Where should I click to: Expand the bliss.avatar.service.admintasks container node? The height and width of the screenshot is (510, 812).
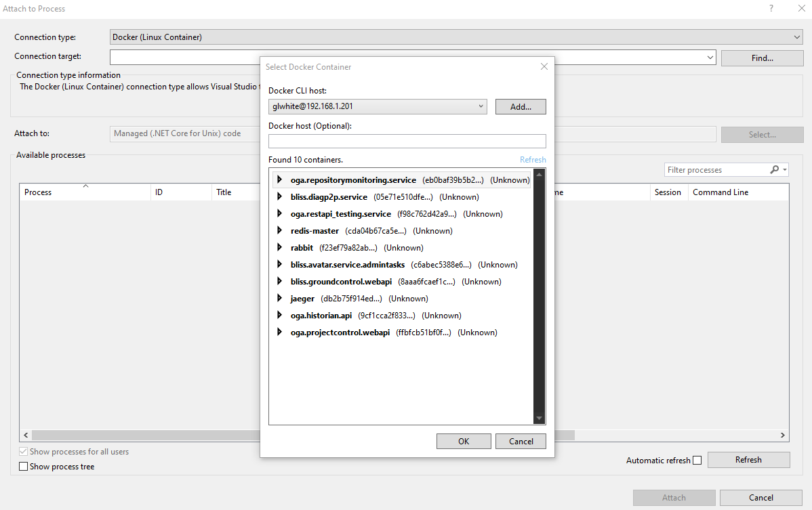280,264
